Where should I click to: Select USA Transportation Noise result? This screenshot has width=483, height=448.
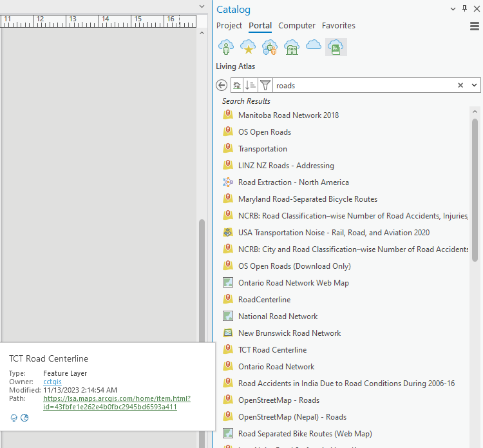[x=334, y=233]
